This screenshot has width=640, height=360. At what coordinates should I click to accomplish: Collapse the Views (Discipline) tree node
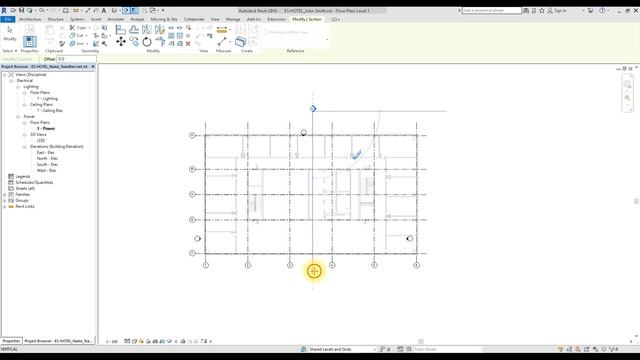[x=5, y=75]
